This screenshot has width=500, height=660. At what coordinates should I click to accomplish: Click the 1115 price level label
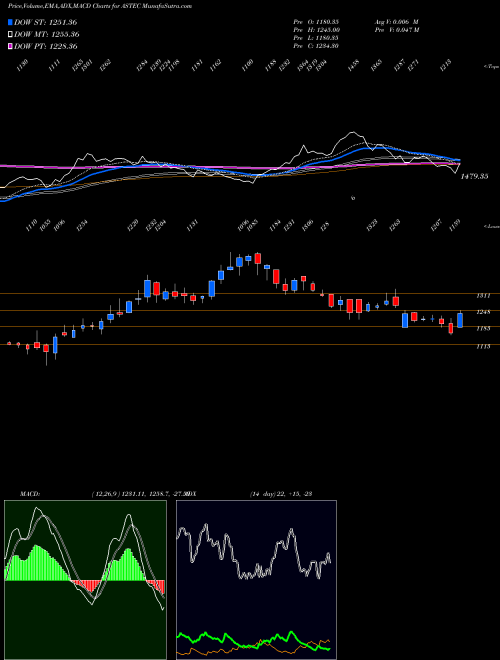tap(483, 346)
